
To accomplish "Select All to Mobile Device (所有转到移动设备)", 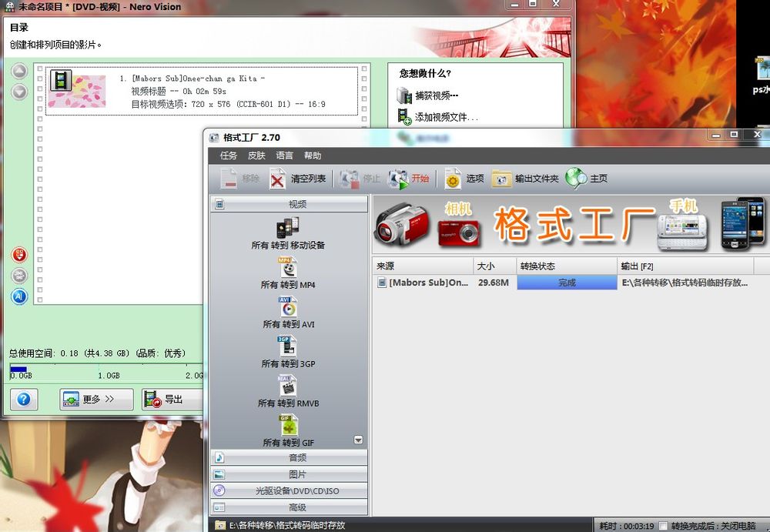I will tap(288, 234).
